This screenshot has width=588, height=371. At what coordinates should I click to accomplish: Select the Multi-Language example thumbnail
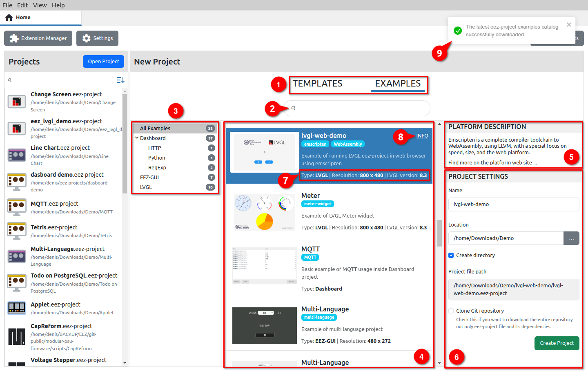(265, 326)
